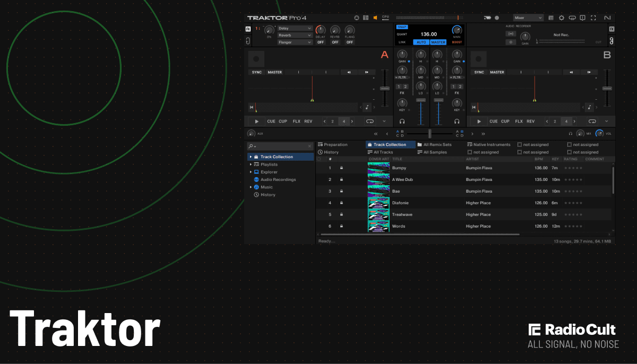
Task: Open the Reverb effect dropdown
Action: click(295, 35)
